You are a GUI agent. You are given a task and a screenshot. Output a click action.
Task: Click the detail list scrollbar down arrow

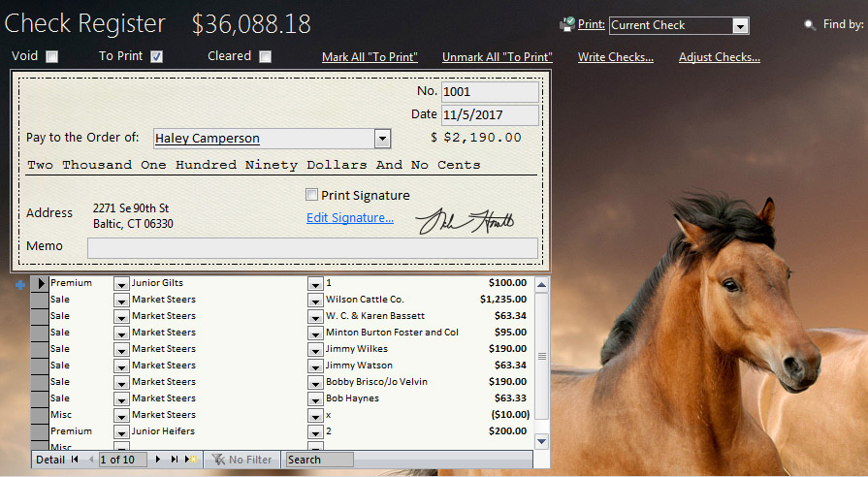point(541,440)
